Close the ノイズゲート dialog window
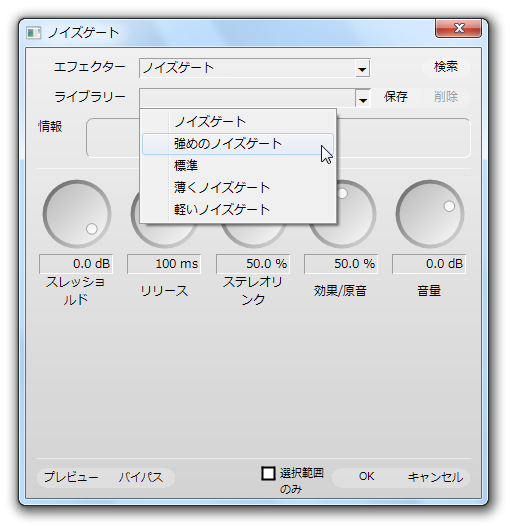Image resolution: width=510 pixels, height=526 pixels. (458, 28)
